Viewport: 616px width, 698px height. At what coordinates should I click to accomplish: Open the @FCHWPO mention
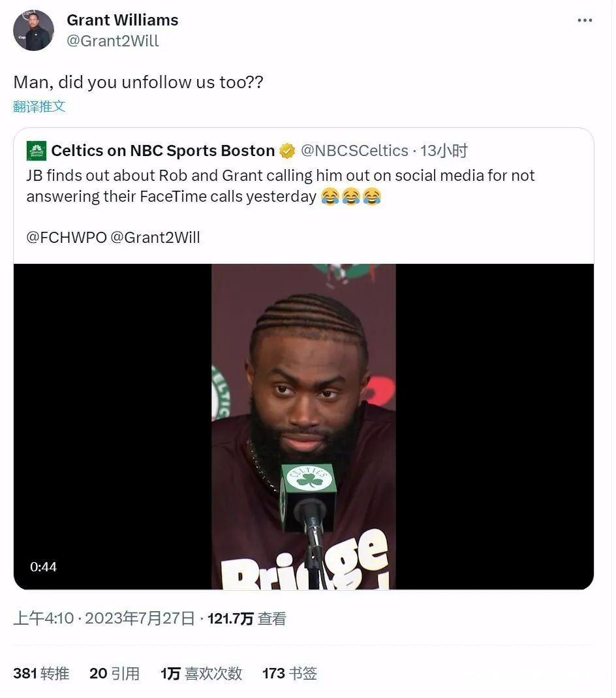(x=66, y=237)
